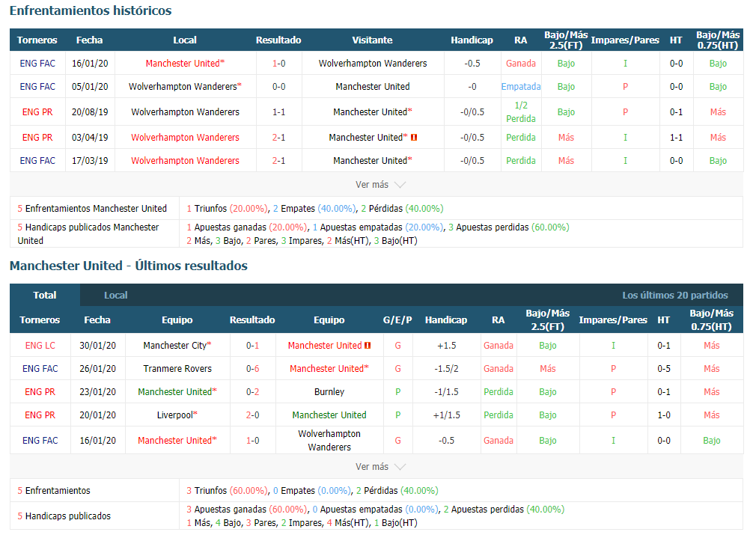Open Tranmere Rovers team link
This screenshot has height=535, width=756.
point(177,368)
